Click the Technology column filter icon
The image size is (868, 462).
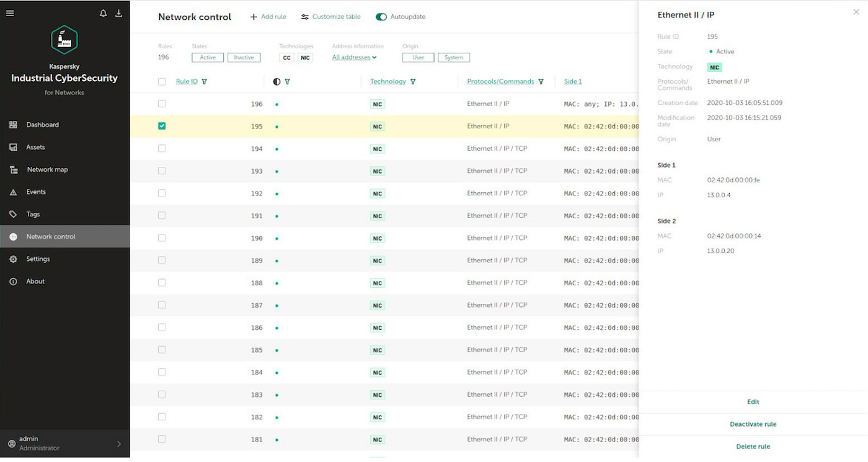coord(413,82)
